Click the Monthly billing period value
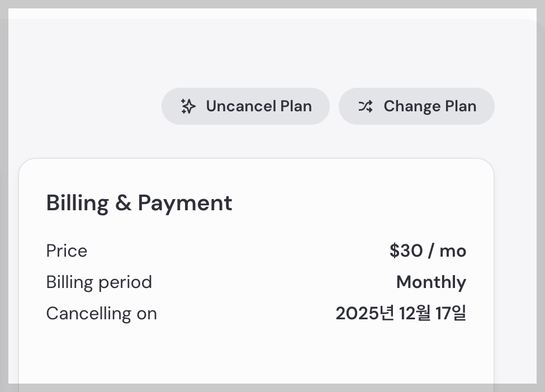 tap(431, 282)
